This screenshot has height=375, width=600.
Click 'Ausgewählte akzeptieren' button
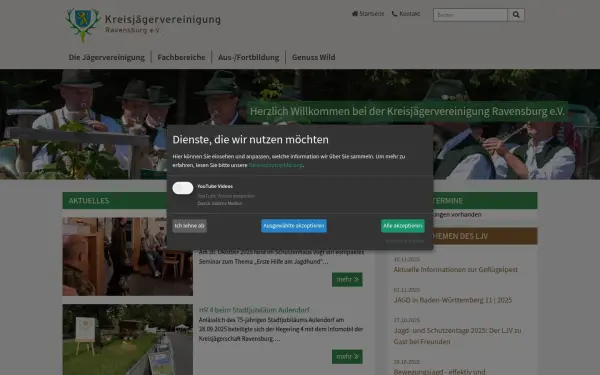point(294,226)
